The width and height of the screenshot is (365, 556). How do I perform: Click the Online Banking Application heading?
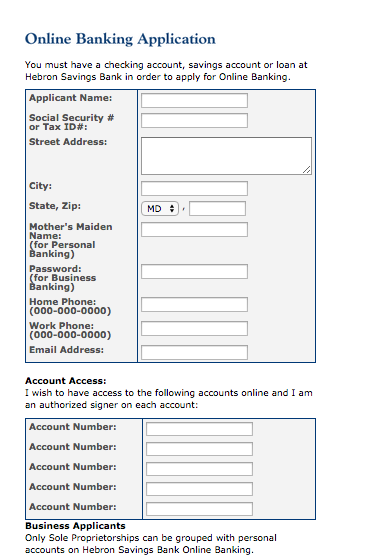120,39
